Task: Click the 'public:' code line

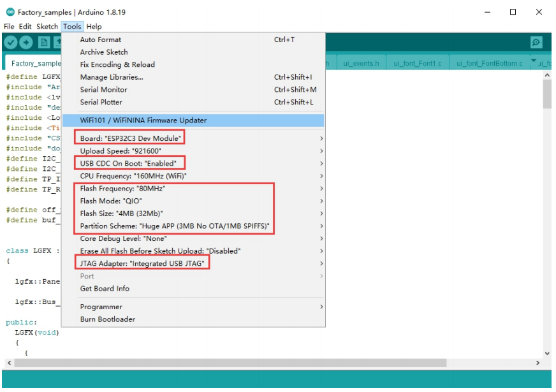Action: click(21, 323)
